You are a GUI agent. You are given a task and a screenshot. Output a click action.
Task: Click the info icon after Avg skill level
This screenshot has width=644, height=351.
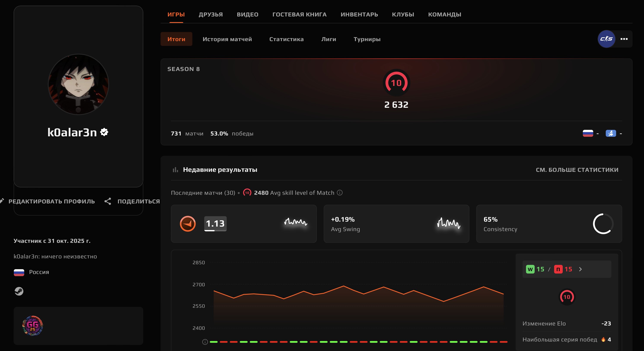340,193
